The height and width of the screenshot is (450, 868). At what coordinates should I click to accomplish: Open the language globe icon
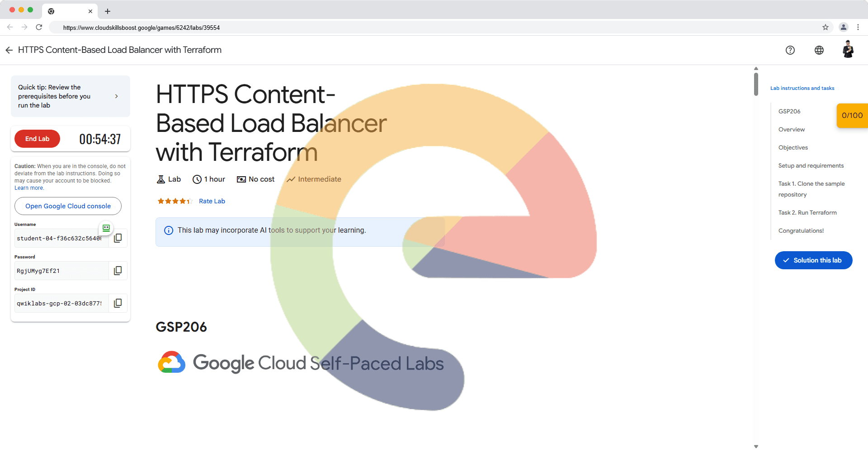pyautogui.click(x=819, y=50)
